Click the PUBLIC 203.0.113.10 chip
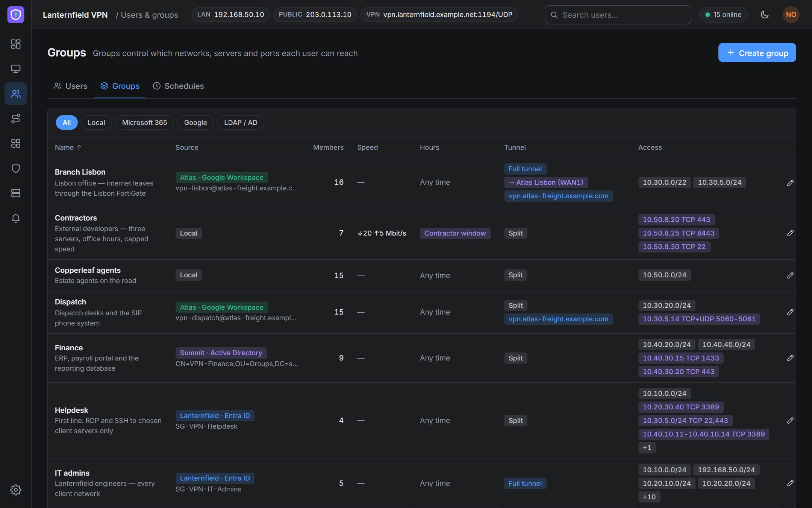Viewport: 812px width, 508px height. point(315,15)
